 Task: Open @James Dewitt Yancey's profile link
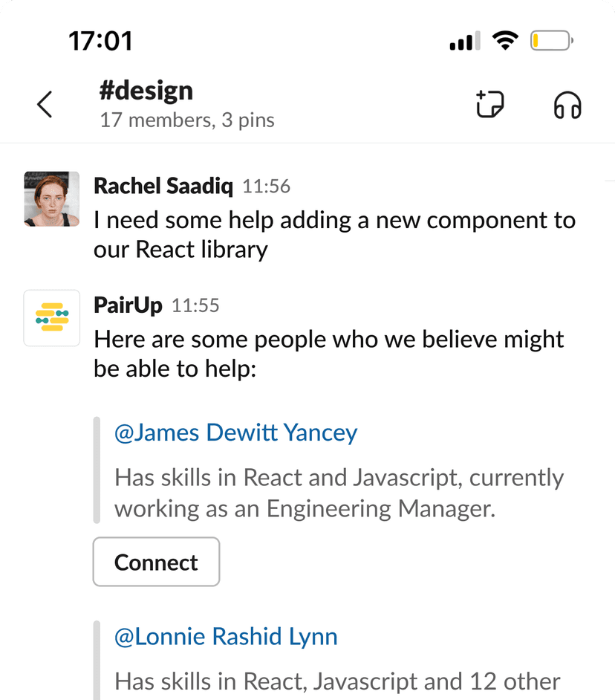236,432
